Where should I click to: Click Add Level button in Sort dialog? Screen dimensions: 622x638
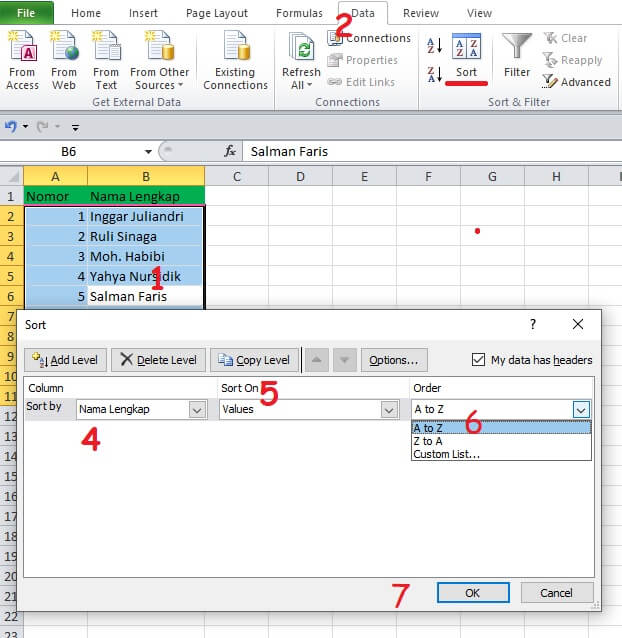click(x=65, y=360)
